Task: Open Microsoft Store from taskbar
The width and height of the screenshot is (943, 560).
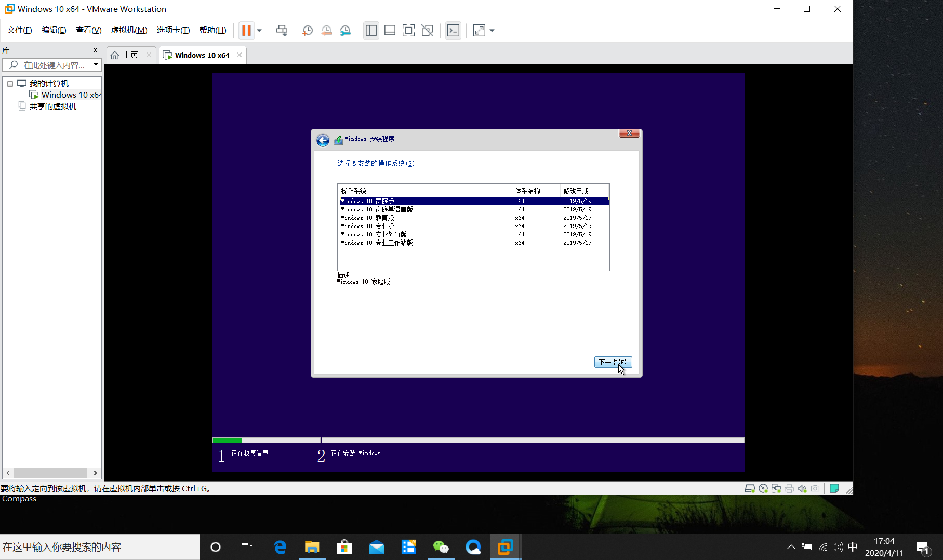Action: pyautogui.click(x=344, y=547)
